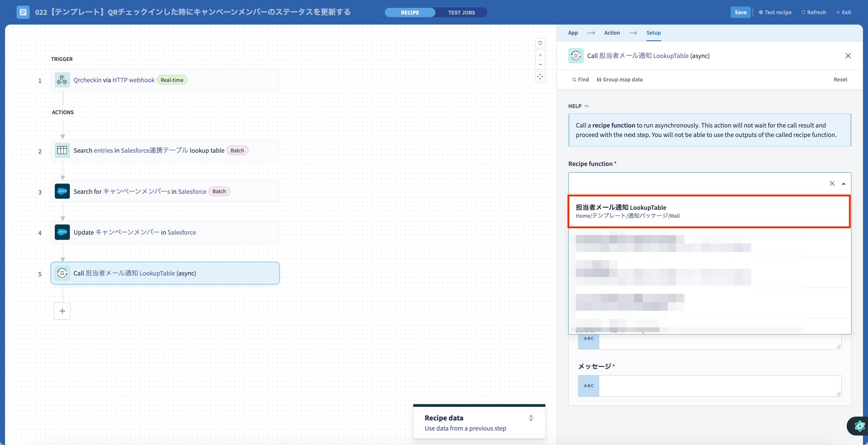The width and height of the screenshot is (868, 445).
Task: Click Group map data
Action: coord(619,80)
